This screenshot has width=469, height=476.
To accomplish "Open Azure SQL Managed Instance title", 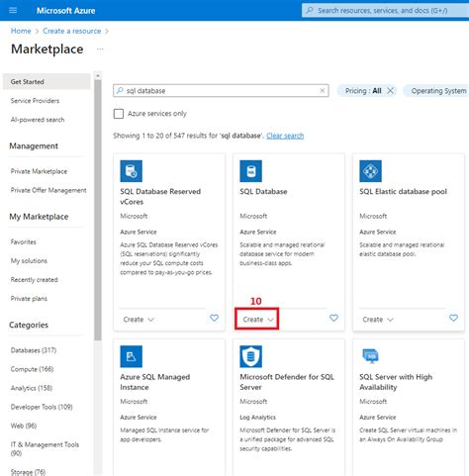I will coord(155,382).
